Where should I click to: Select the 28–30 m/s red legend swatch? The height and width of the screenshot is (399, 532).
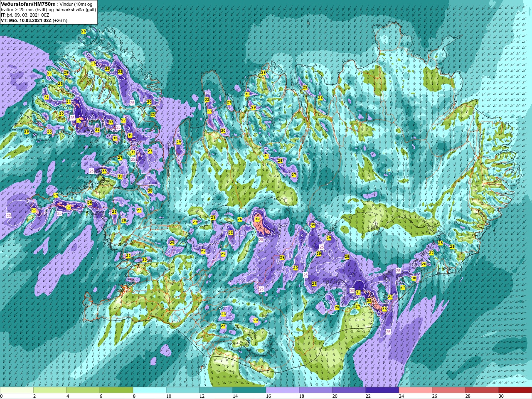tap(482, 390)
